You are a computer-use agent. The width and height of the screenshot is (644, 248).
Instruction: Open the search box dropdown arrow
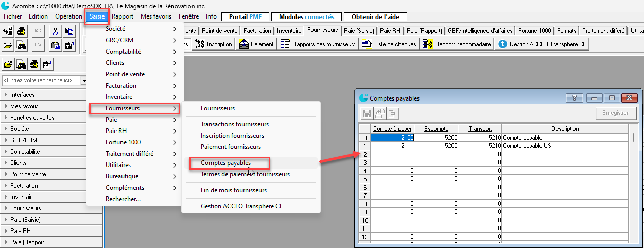(x=84, y=81)
